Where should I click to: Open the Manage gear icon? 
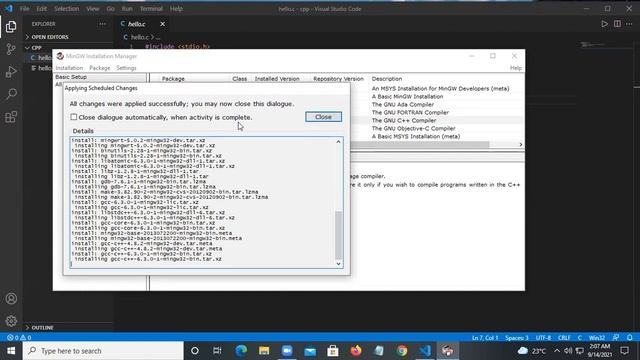tap(11, 321)
